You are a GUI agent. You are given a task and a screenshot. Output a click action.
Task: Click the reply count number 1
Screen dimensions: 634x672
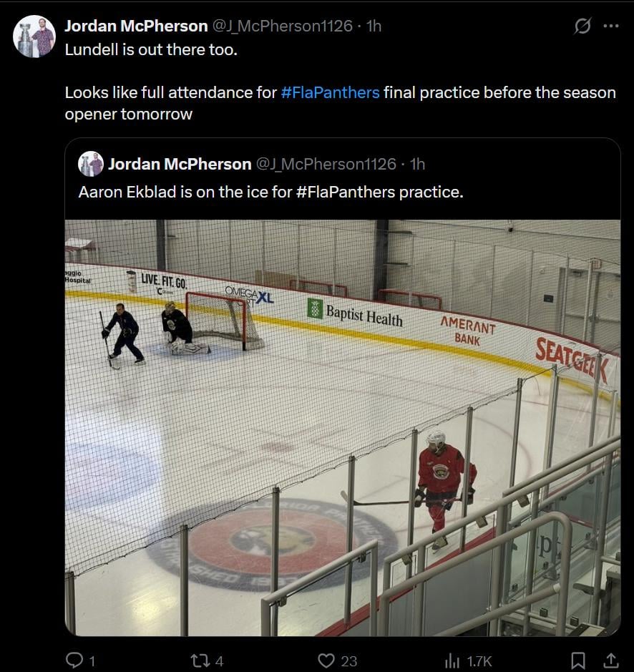pyautogui.click(x=92, y=661)
